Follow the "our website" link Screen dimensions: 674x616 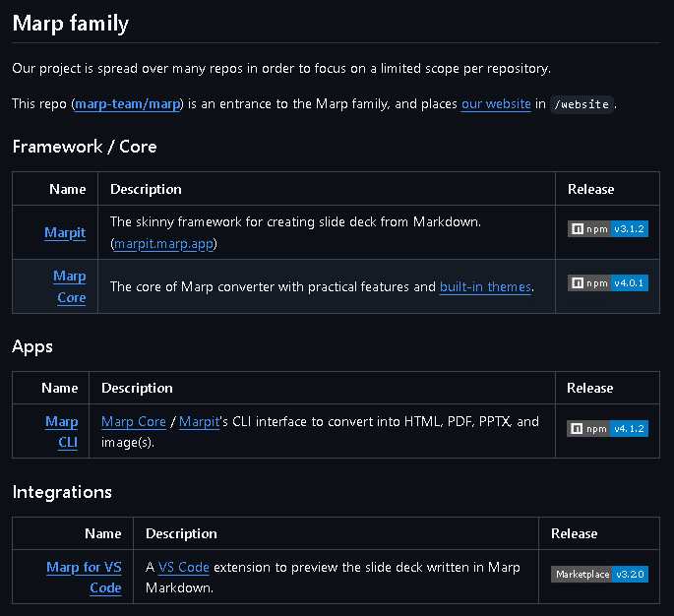(x=496, y=103)
